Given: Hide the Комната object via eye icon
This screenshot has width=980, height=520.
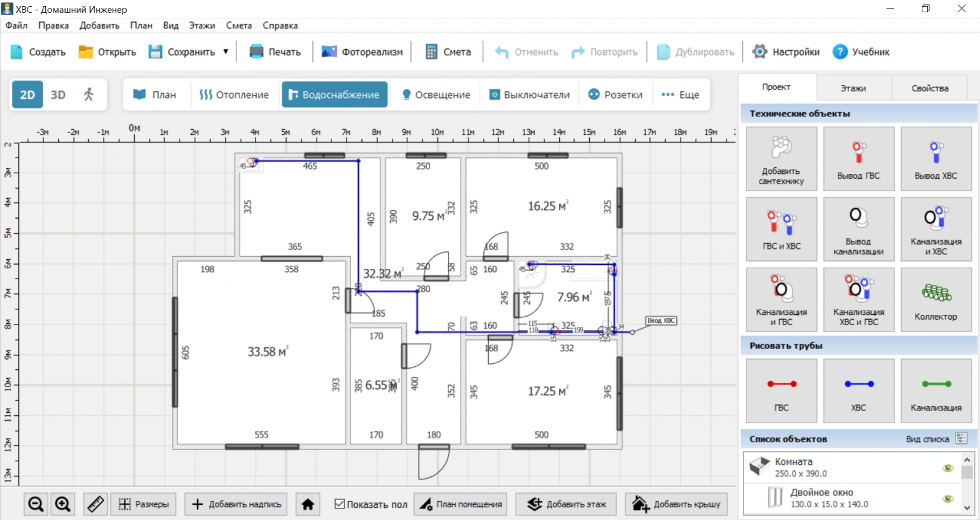Looking at the screenshot, I should (x=948, y=468).
